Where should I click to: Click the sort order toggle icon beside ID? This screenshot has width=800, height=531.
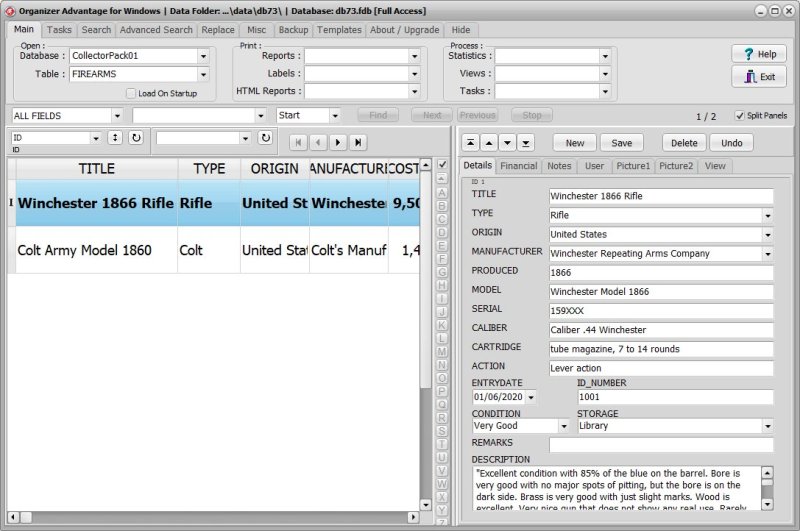click(115, 138)
